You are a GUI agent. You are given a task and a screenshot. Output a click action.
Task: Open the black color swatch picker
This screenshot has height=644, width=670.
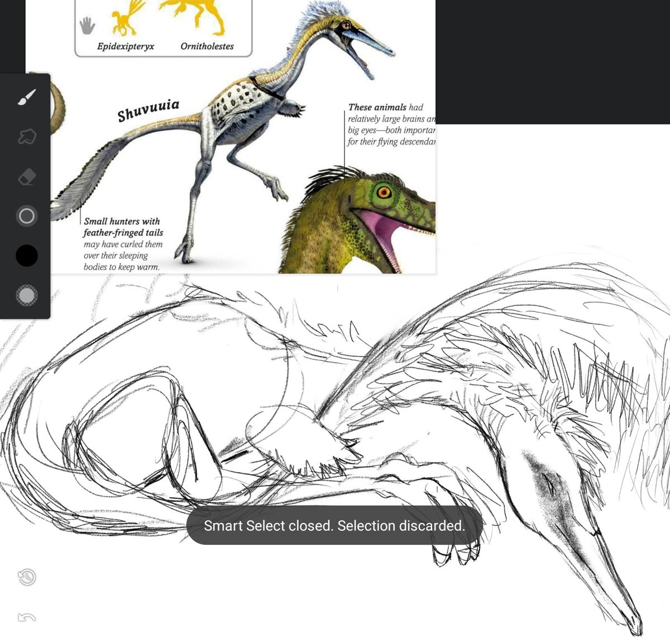pos(26,256)
